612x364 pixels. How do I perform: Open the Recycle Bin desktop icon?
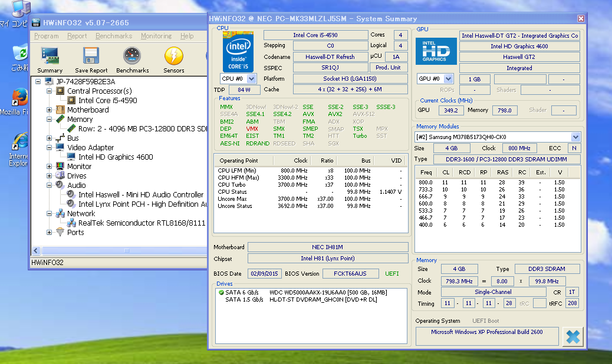coord(19,53)
